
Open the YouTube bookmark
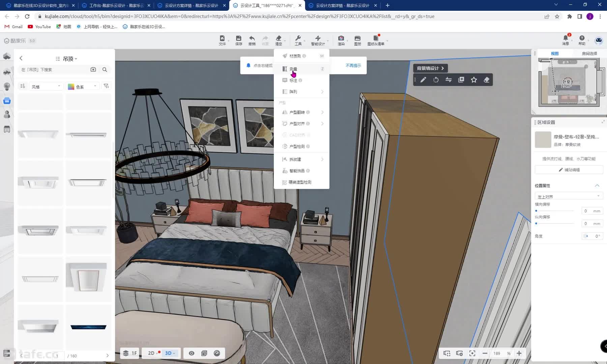coord(39,27)
